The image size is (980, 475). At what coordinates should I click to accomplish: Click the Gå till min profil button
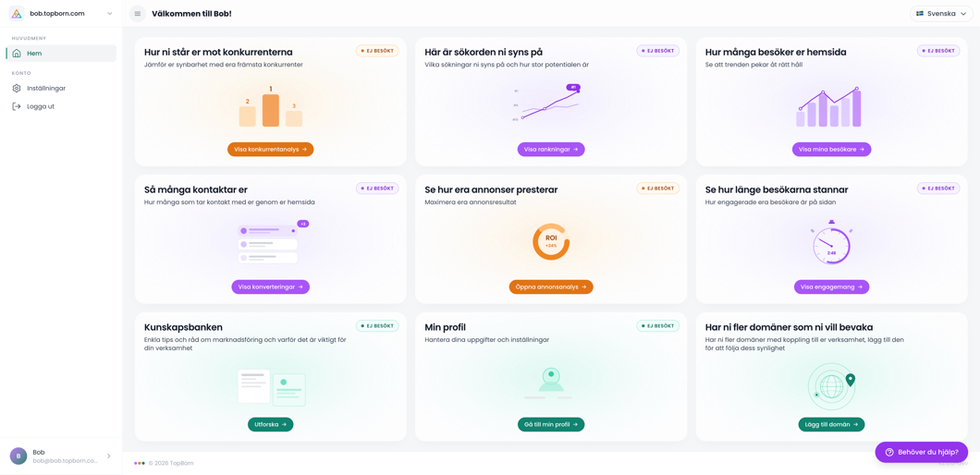551,424
